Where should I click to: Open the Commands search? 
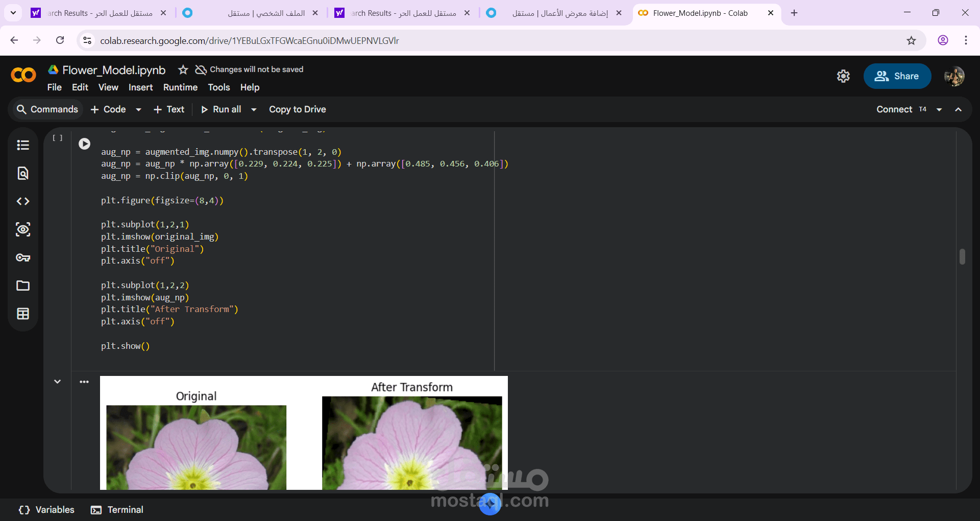click(x=47, y=109)
